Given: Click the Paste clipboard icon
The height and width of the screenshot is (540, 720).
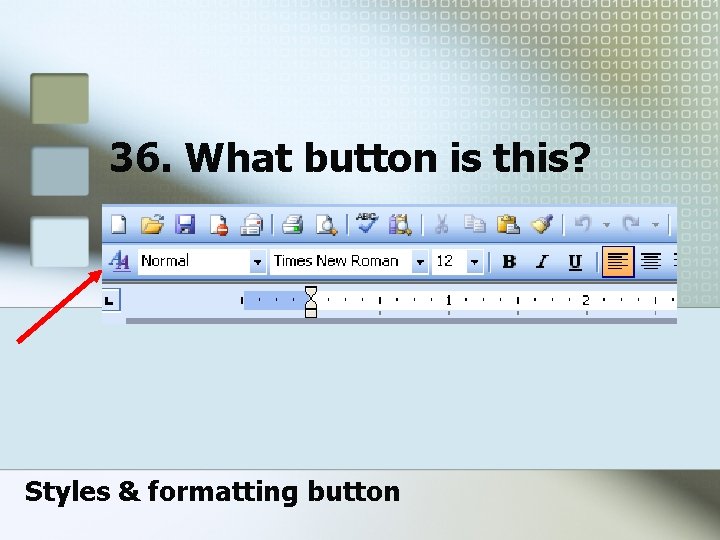Looking at the screenshot, I should [x=508, y=225].
